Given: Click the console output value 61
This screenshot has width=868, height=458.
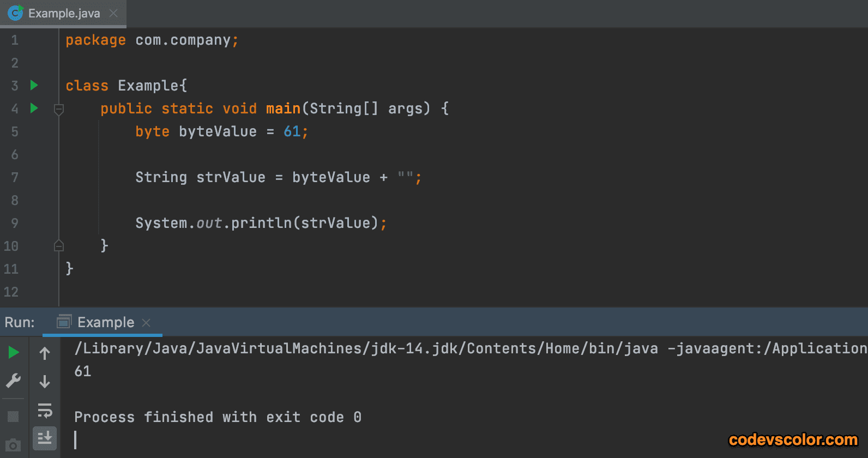Looking at the screenshot, I should pyautogui.click(x=82, y=371).
